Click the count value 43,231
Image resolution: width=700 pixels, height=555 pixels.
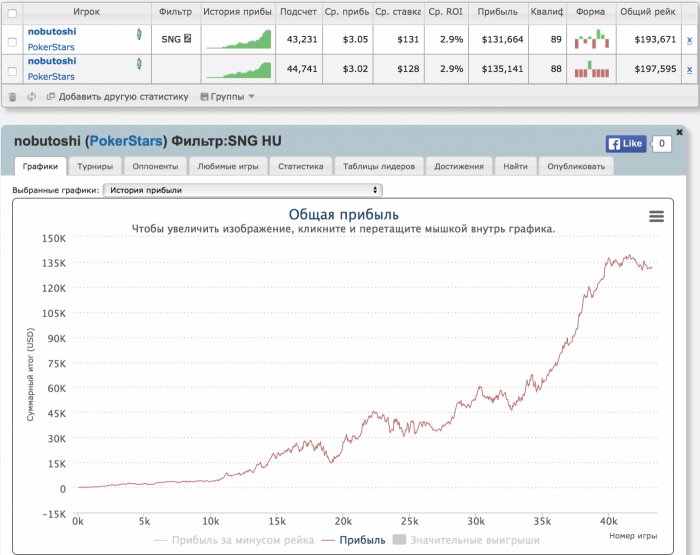(302, 39)
